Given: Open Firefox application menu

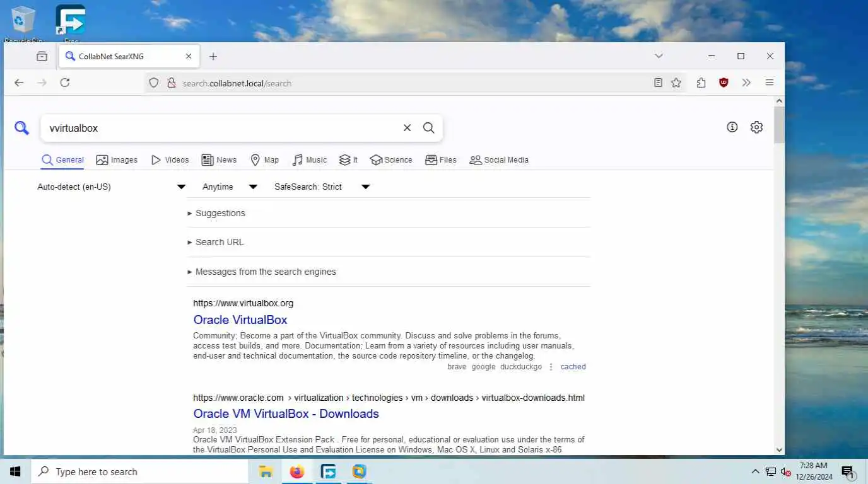Looking at the screenshot, I should coord(770,83).
